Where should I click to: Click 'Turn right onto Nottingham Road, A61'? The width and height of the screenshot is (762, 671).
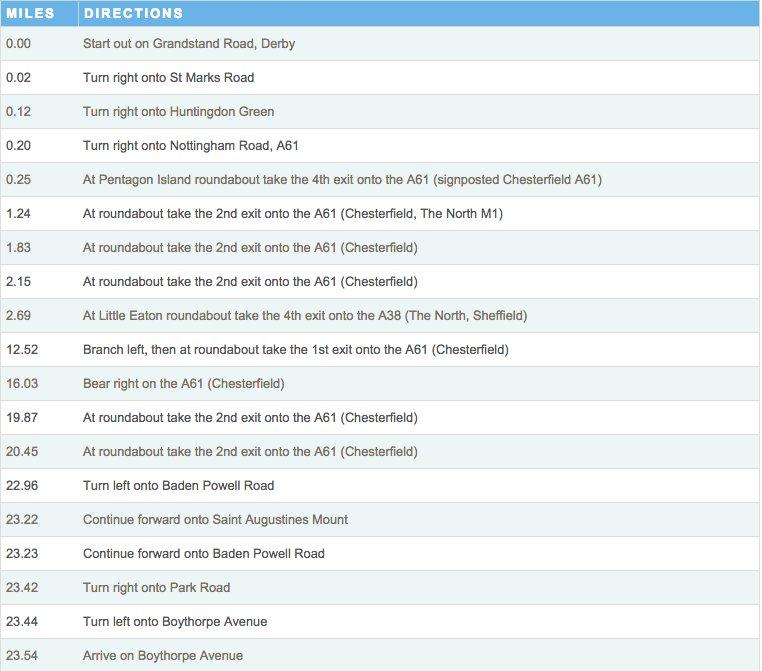pyautogui.click(x=190, y=146)
